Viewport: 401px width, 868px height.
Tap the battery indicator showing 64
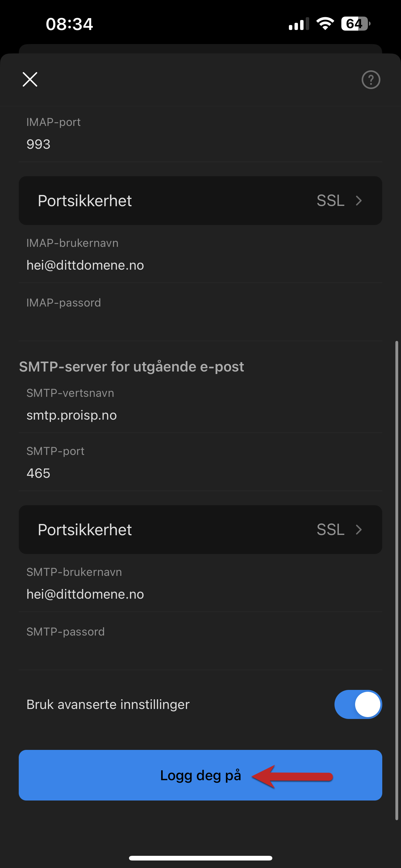coord(355,24)
